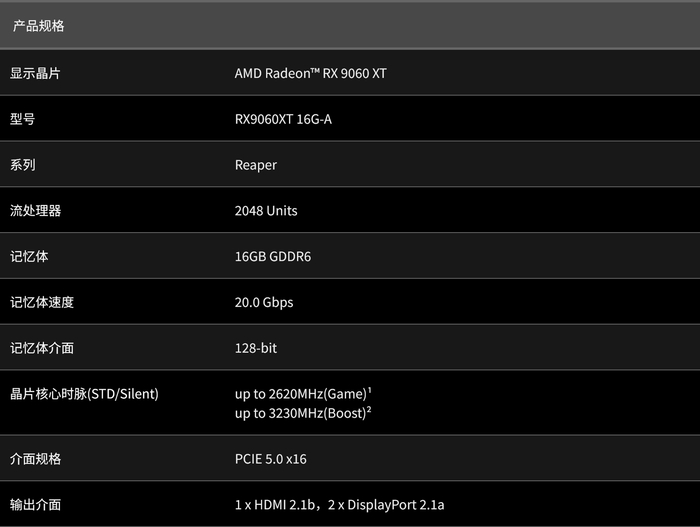Screen dimensions: 700x527
Task: Select the 显示晶片 row label
Action: click(x=35, y=73)
